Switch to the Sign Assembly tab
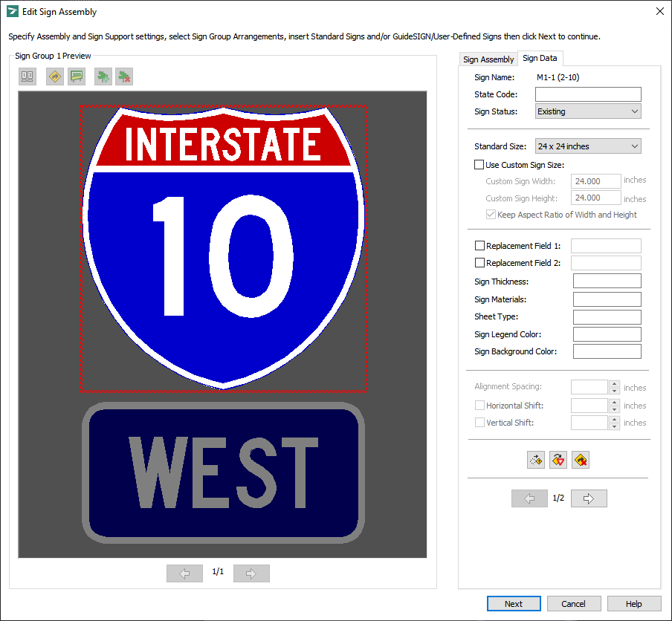Image resolution: width=672 pixels, height=621 pixels. [488, 59]
